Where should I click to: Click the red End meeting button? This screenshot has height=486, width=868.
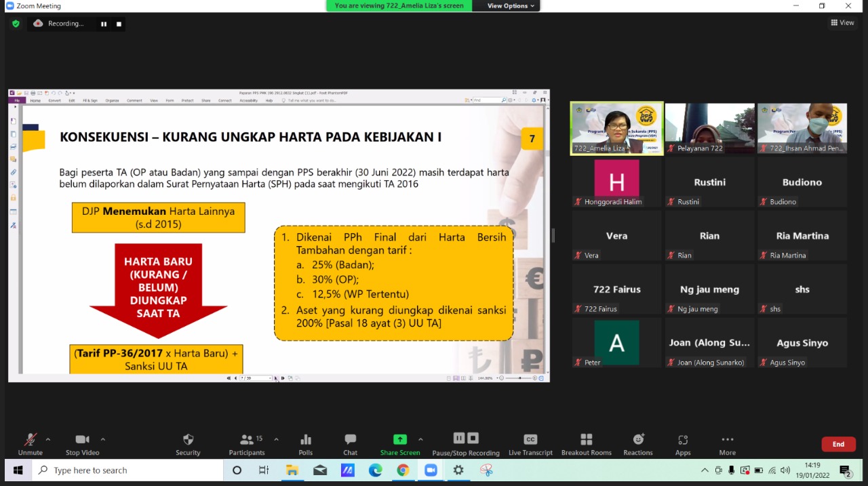click(x=838, y=444)
